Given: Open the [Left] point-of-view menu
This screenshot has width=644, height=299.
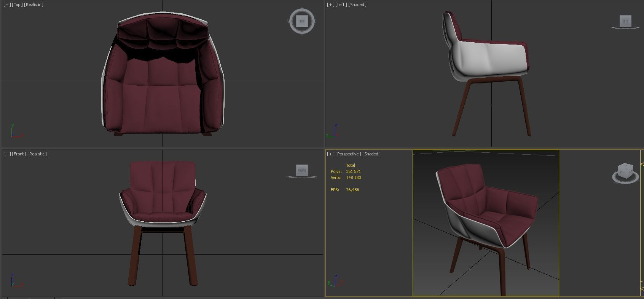Looking at the screenshot, I should tap(341, 5).
